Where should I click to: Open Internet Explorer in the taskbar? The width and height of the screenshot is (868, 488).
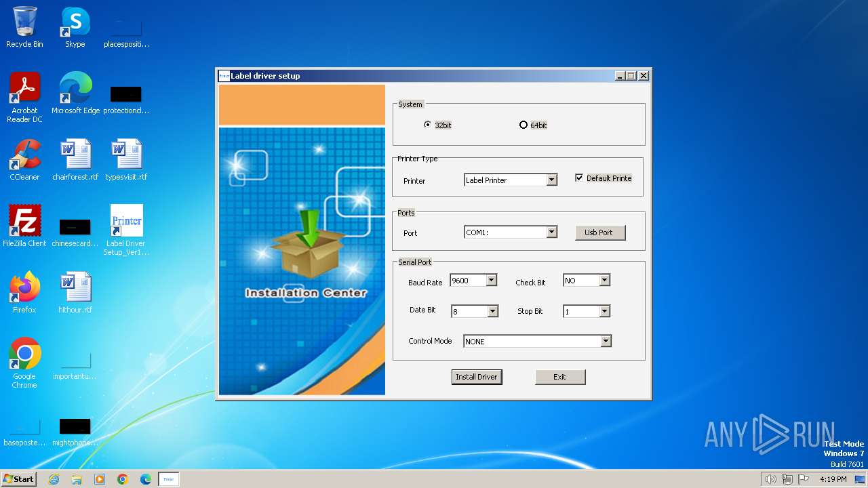54,479
